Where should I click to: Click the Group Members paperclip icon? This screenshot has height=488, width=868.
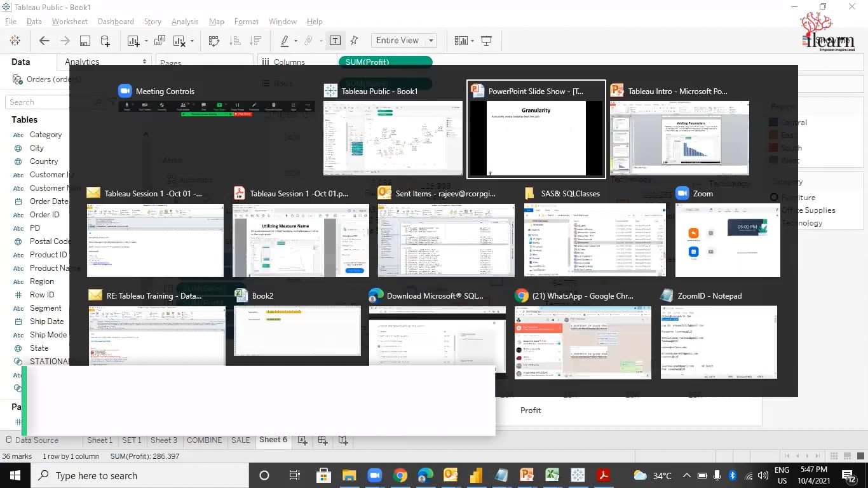pos(309,41)
